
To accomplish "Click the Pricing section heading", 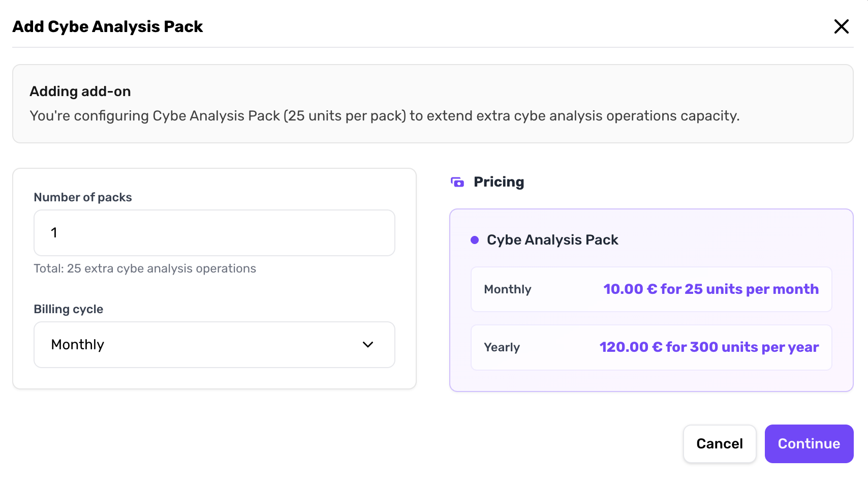I will tap(499, 182).
